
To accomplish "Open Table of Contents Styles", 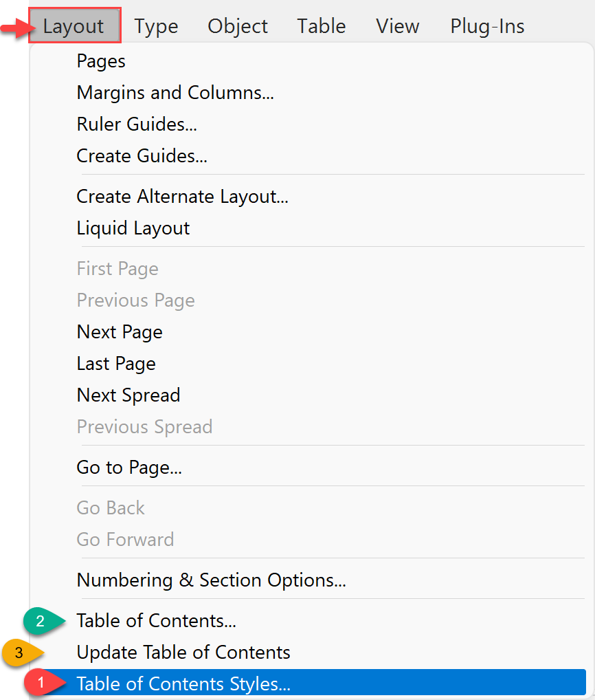I will click(x=183, y=684).
